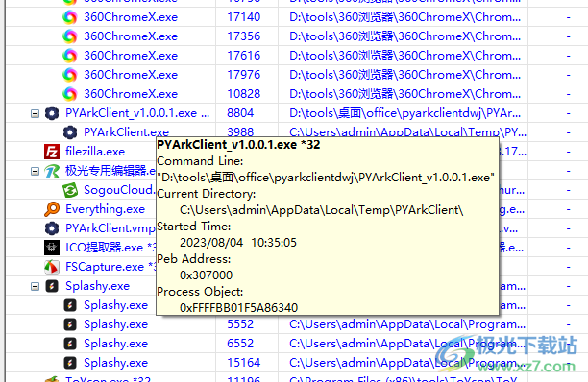Click the PYArkClient.vmp gear icon
Viewport: 588px width, 382px height.
coord(52,228)
